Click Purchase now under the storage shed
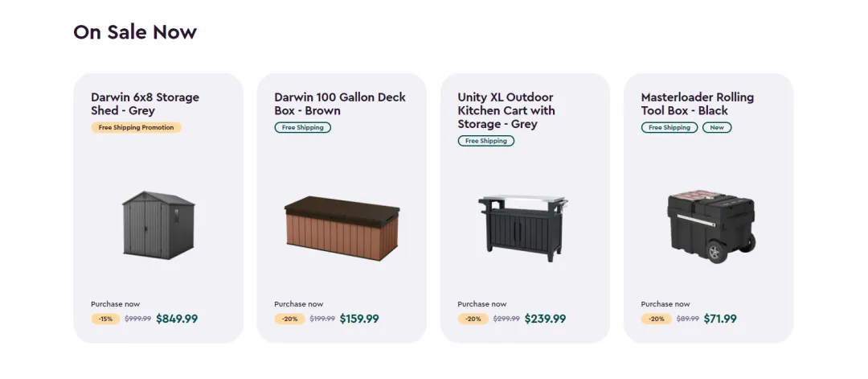Image resolution: width=868 pixels, height=379 pixels. click(x=115, y=304)
